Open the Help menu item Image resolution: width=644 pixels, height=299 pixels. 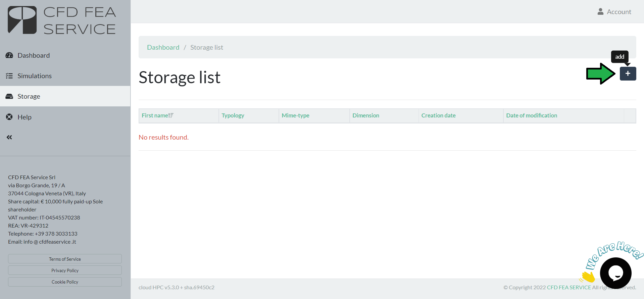pyautogui.click(x=24, y=117)
